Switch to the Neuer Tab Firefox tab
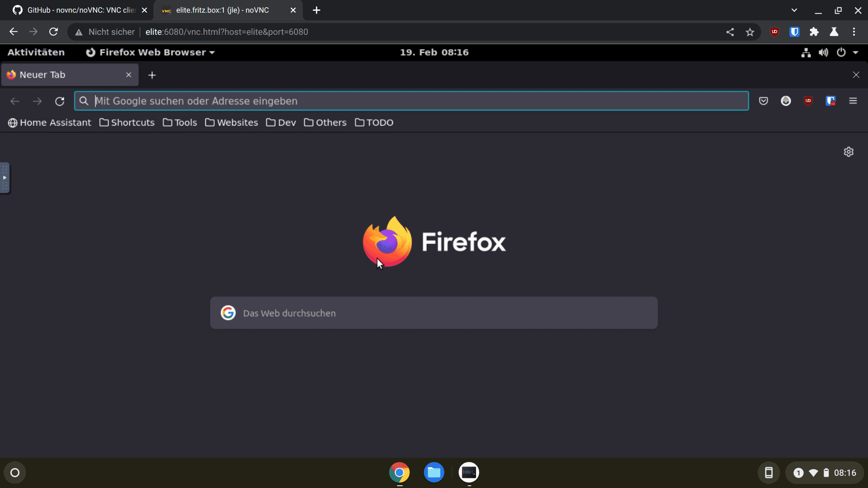Viewport: 868px width, 488px height. [70, 75]
